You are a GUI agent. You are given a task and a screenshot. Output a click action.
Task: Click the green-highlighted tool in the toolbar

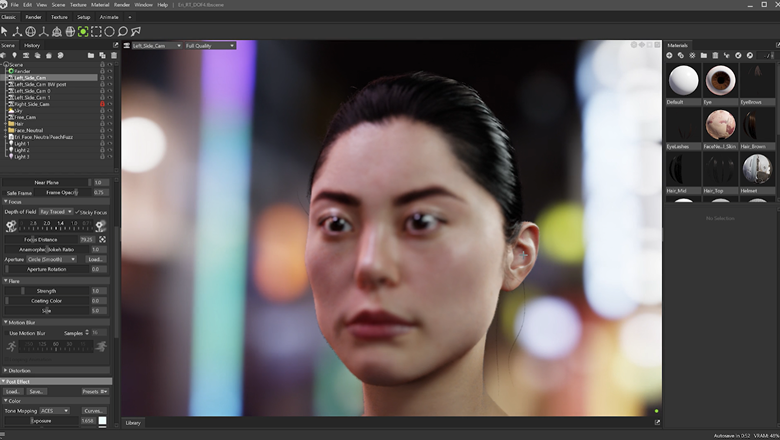pyautogui.click(x=83, y=31)
